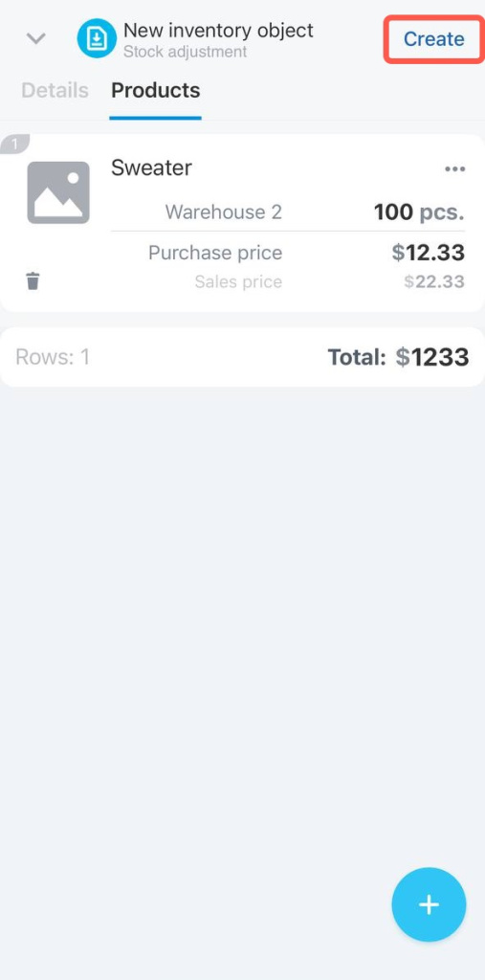485x980 pixels.
Task: Open the Sweater product name
Action: [151, 167]
